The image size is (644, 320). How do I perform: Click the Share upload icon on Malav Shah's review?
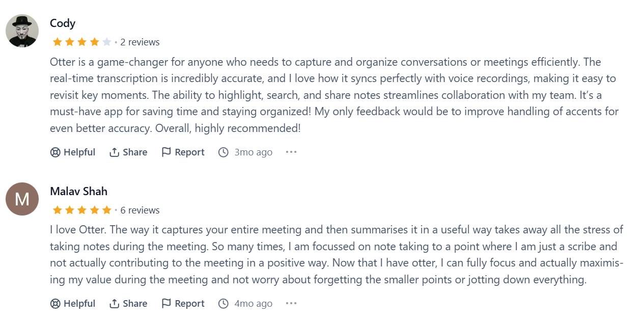point(115,304)
